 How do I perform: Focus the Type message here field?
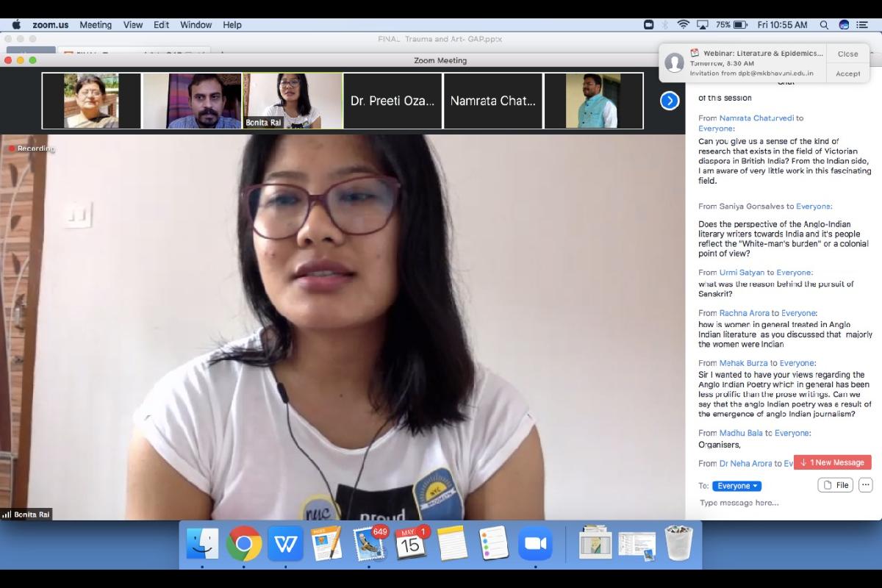(779, 503)
